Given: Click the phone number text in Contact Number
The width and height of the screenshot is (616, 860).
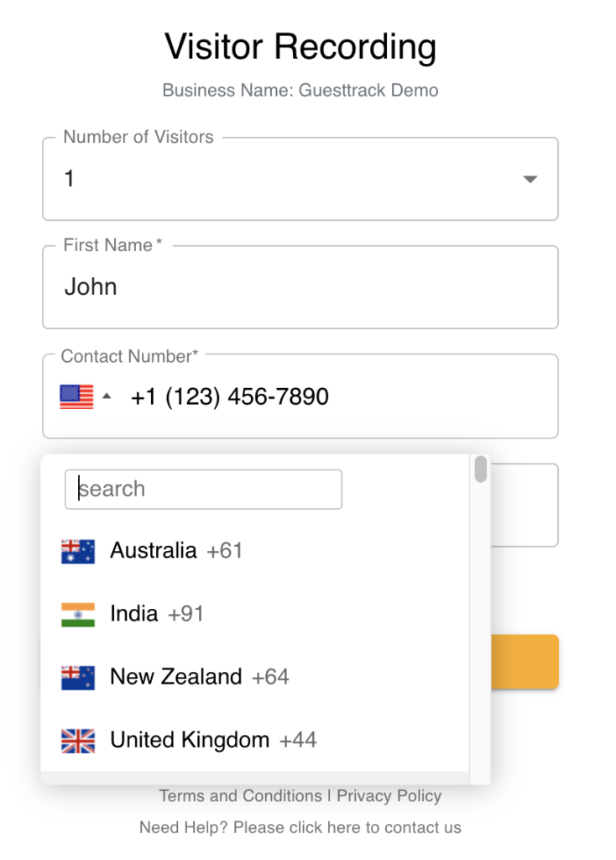Looking at the screenshot, I should 229,396.
